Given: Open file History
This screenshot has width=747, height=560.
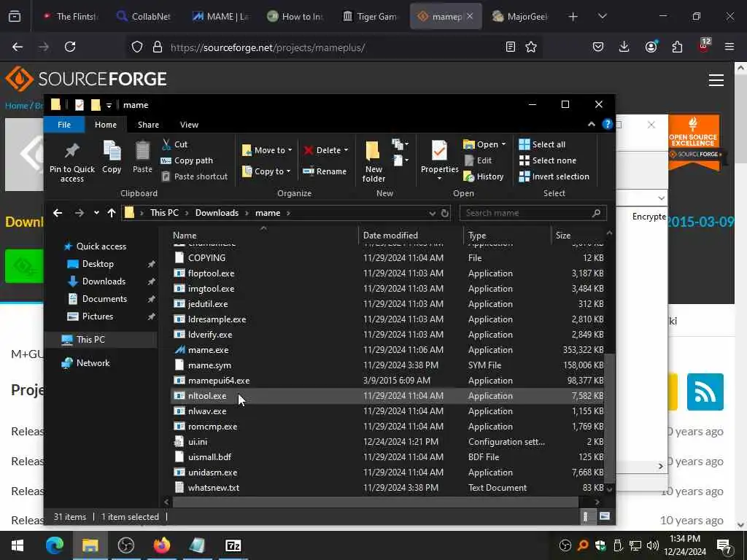Looking at the screenshot, I should pos(484,176).
